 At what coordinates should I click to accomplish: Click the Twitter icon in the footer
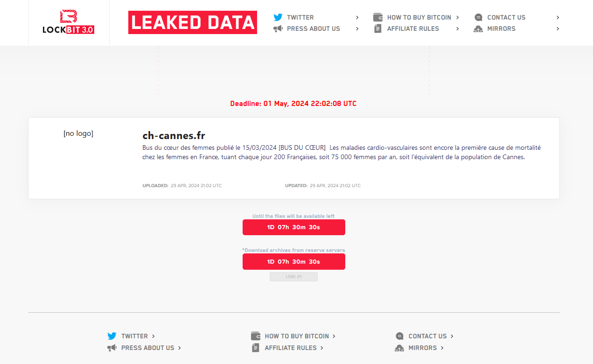click(112, 336)
